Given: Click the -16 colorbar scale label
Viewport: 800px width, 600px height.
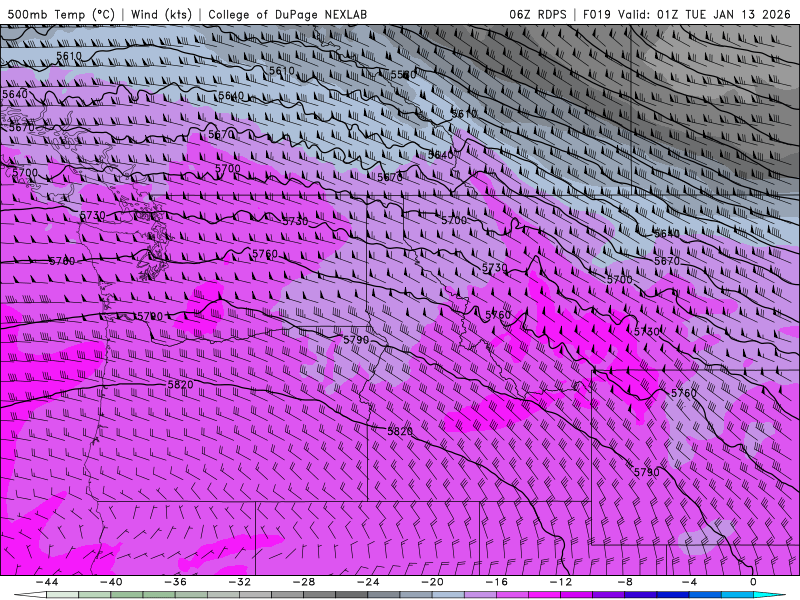Looking at the screenshot, I should click(x=497, y=582).
